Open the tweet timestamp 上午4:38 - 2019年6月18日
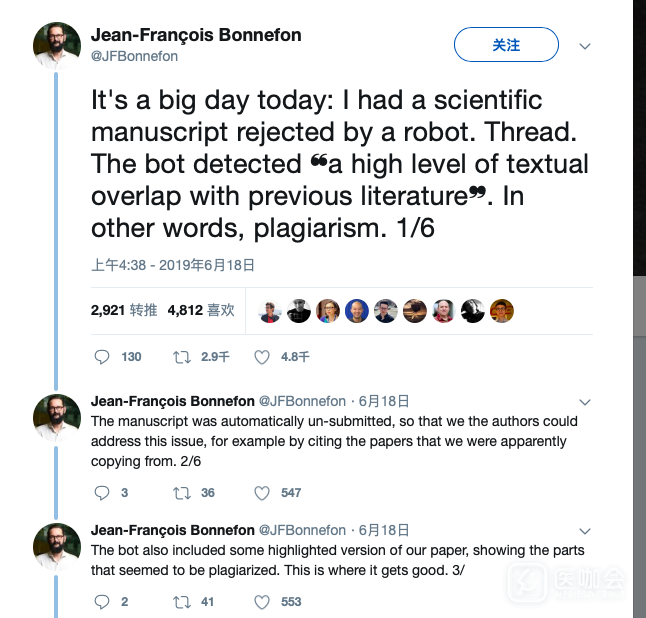 (173, 265)
